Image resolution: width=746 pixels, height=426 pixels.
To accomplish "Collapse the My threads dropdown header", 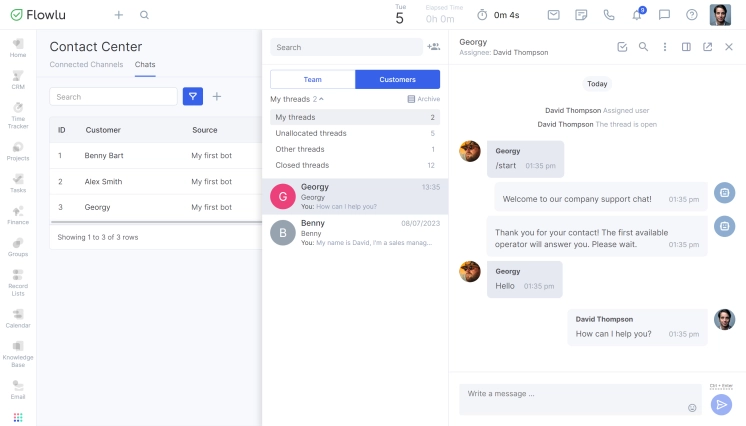I will (x=297, y=99).
